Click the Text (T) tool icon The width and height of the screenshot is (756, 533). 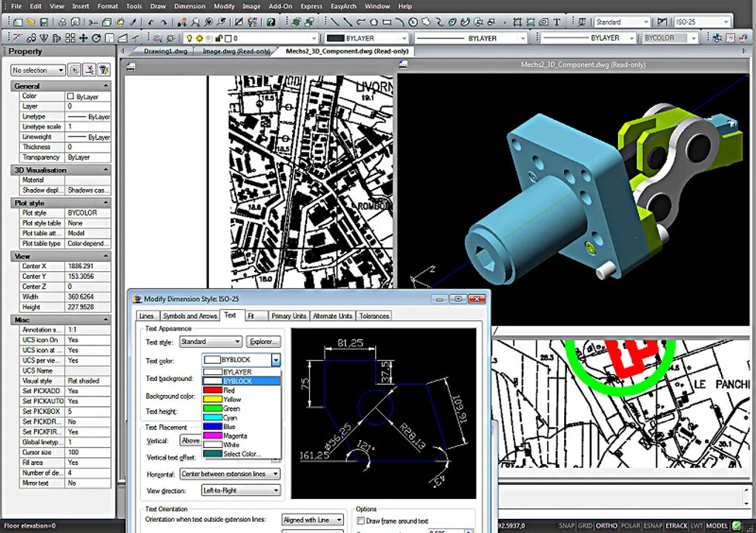click(557, 22)
